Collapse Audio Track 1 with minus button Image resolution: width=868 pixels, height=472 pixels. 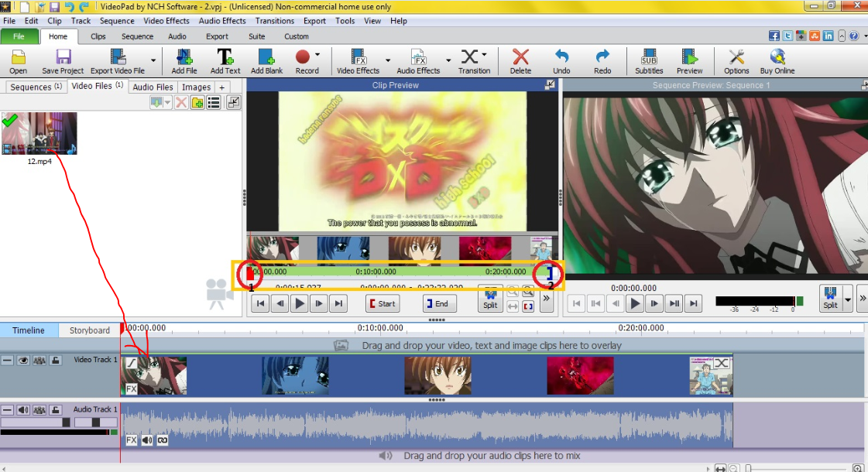coord(7,410)
